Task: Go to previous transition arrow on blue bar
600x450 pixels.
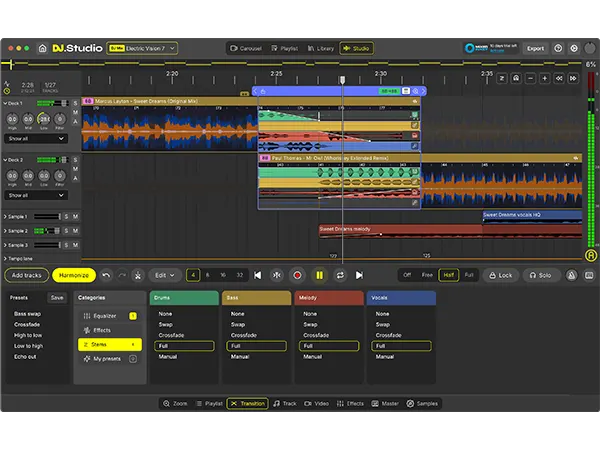Action: coord(255,91)
